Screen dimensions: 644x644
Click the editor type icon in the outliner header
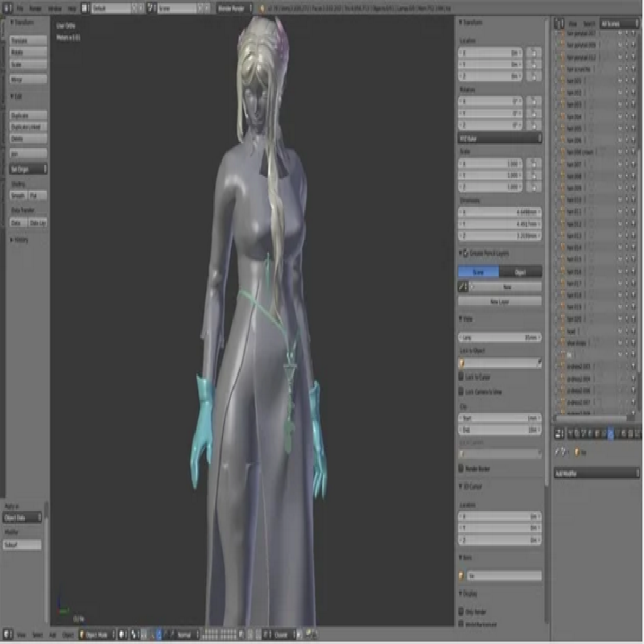click(x=557, y=25)
